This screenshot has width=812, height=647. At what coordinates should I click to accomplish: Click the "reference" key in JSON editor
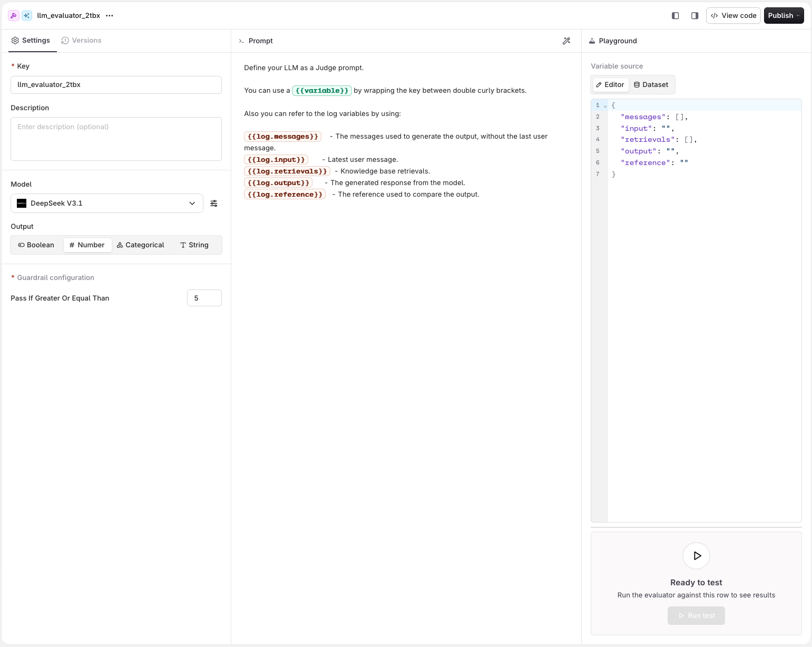click(645, 163)
